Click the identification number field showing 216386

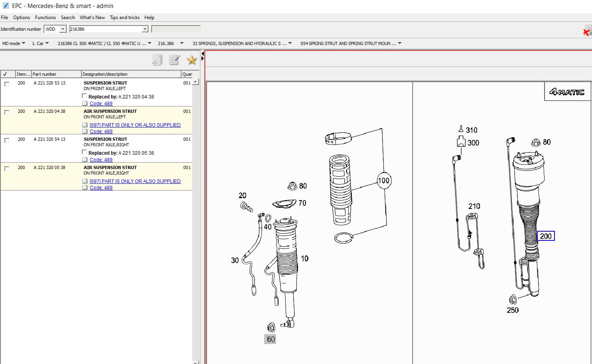coord(105,29)
